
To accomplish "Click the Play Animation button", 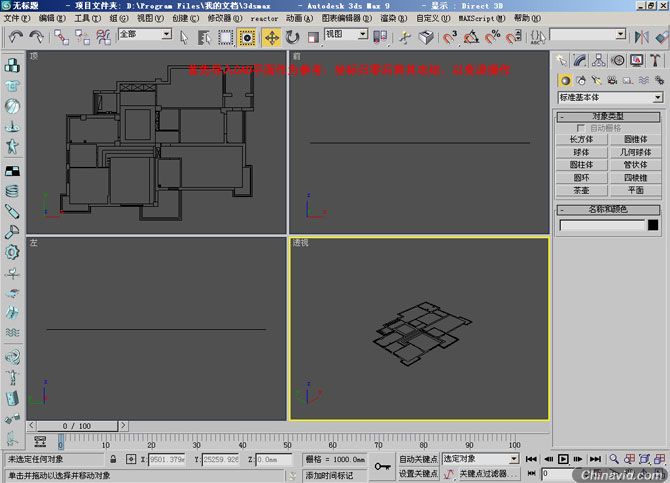I will [x=563, y=459].
